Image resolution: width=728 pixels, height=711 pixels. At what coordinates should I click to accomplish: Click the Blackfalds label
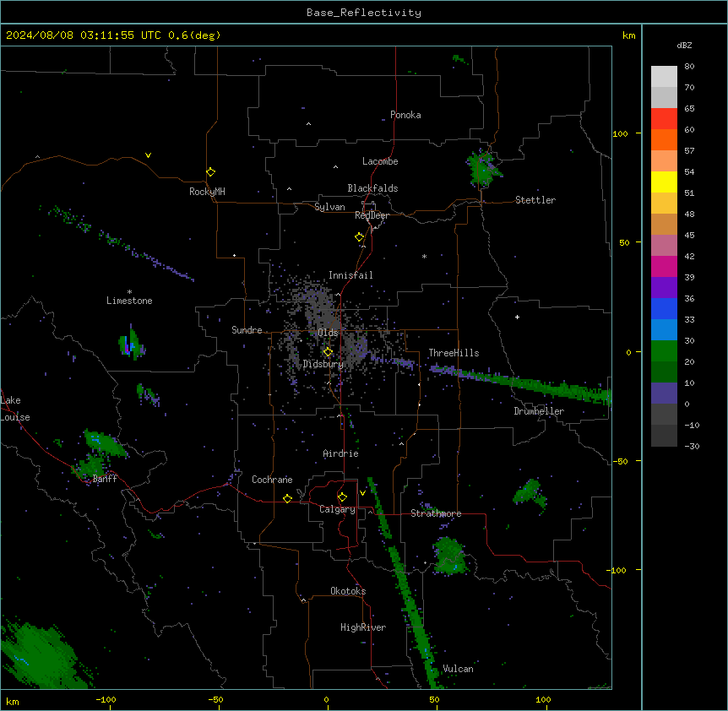(x=372, y=188)
